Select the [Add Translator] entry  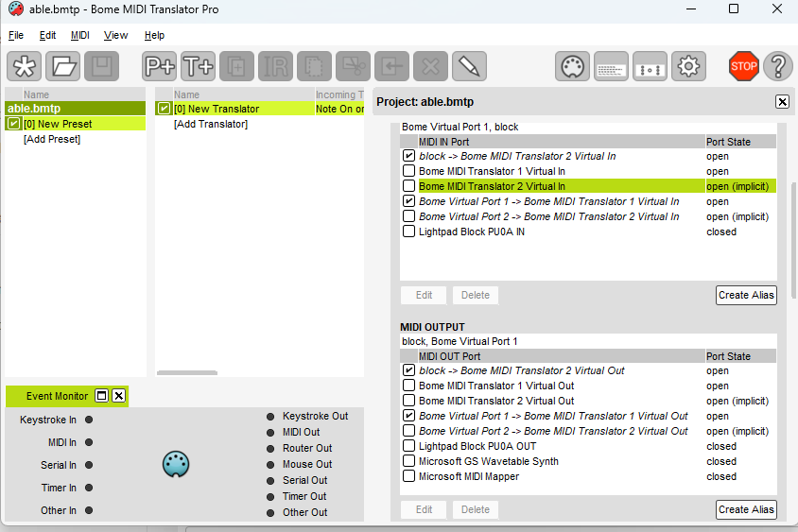211,124
